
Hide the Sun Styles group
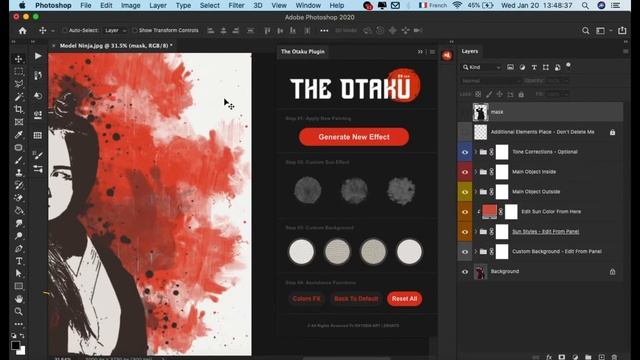464,232
